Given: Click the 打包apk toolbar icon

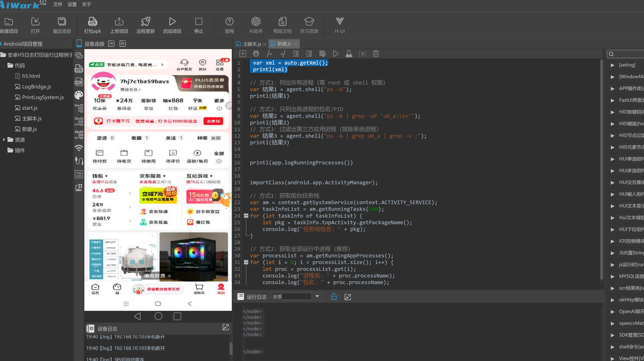Looking at the screenshot, I should click(x=92, y=25).
